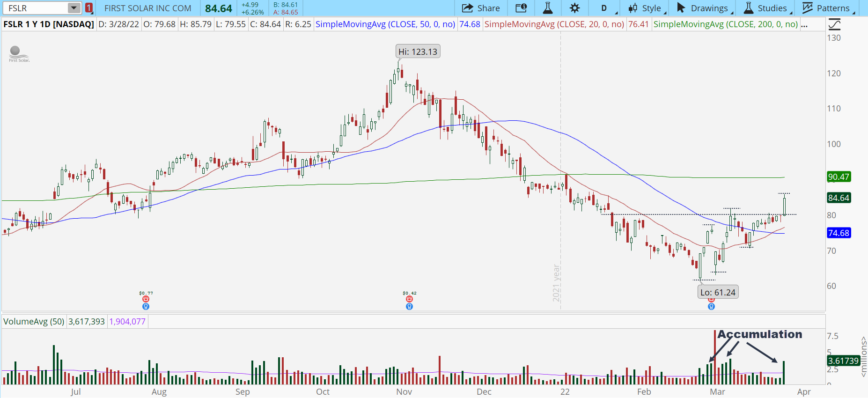Click the earnings phone icon under $0.42
868x398 pixels.
tap(409, 299)
